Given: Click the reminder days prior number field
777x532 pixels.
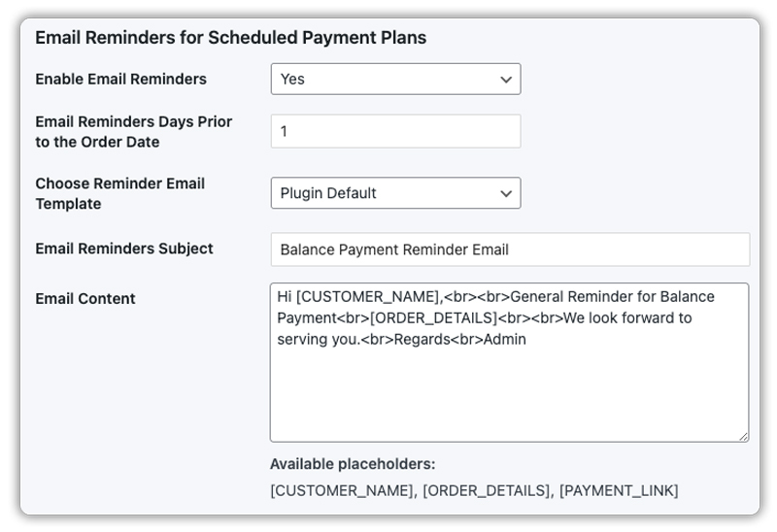Looking at the screenshot, I should coord(395,131).
